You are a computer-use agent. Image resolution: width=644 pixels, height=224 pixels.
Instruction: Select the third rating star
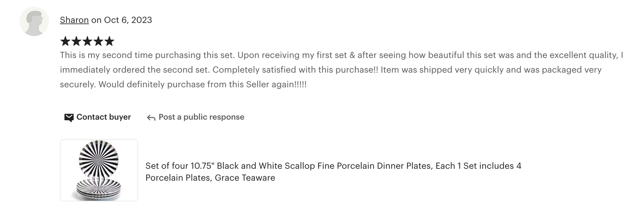pos(87,41)
